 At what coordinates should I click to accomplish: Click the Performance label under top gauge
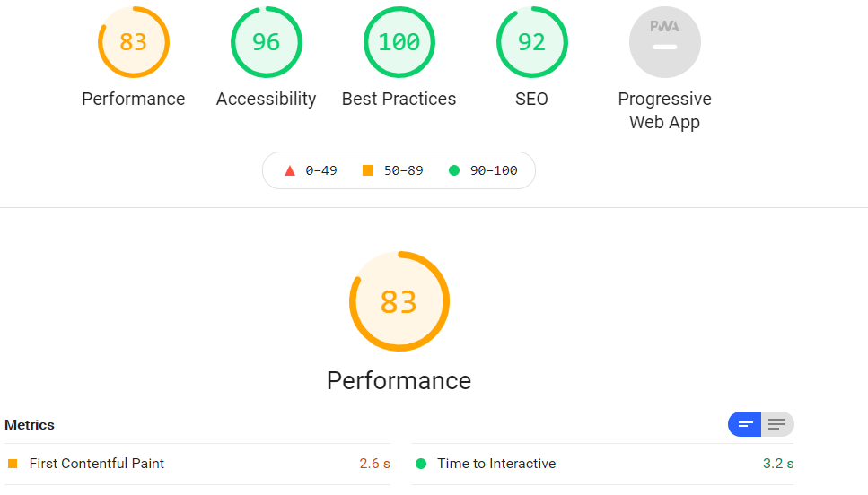pos(134,99)
